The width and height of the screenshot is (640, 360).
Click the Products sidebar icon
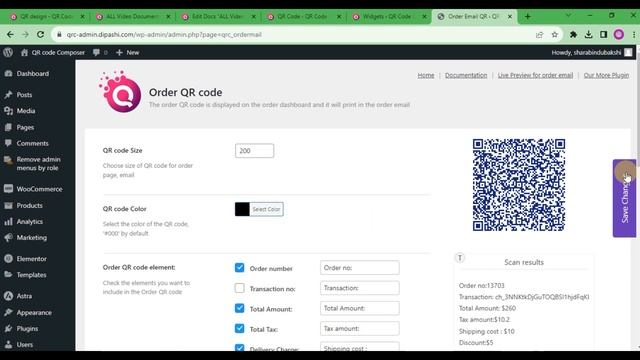pos(8,205)
